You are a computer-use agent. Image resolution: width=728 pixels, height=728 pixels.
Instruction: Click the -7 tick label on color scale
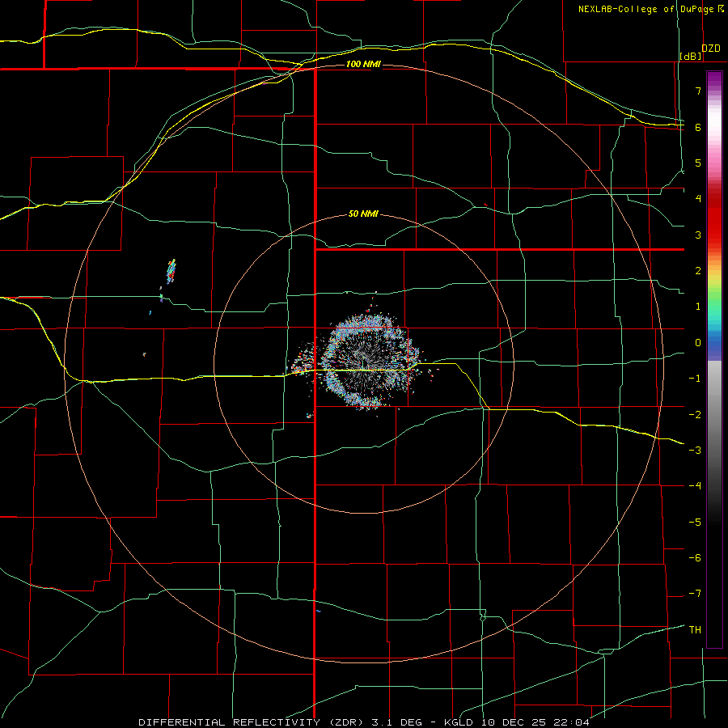tap(695, 594)
